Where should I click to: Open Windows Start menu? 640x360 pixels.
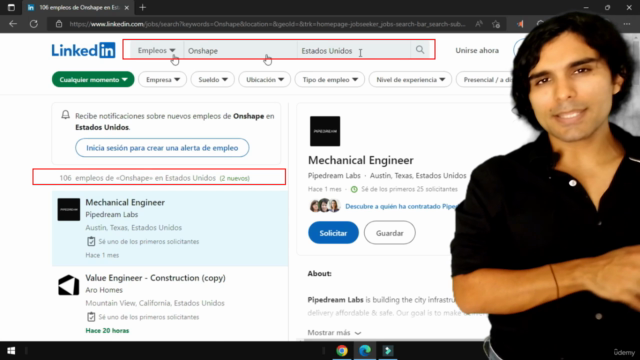[x=11, y=351]
